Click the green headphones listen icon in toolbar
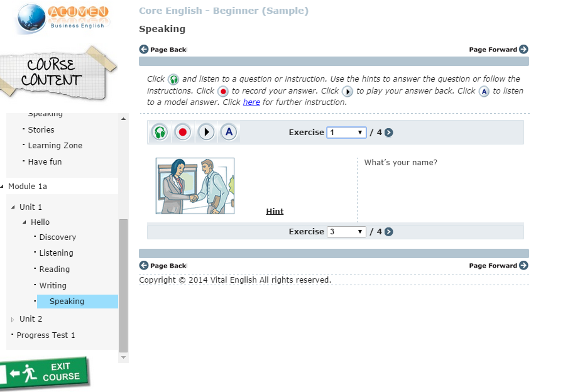The width and height of the screenshot is (580, 392). click(x=160, y=132)
